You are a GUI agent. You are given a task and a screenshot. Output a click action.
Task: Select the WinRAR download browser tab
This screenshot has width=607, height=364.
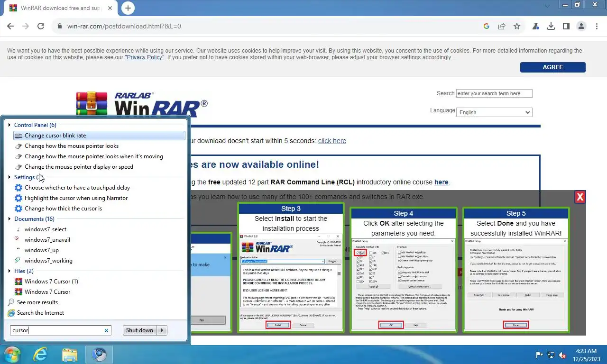click(60, 8)
